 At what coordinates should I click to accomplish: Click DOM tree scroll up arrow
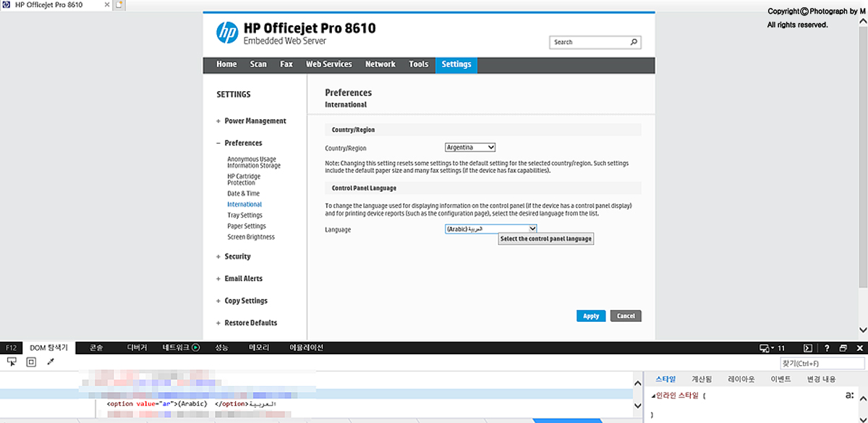[637, 383]
